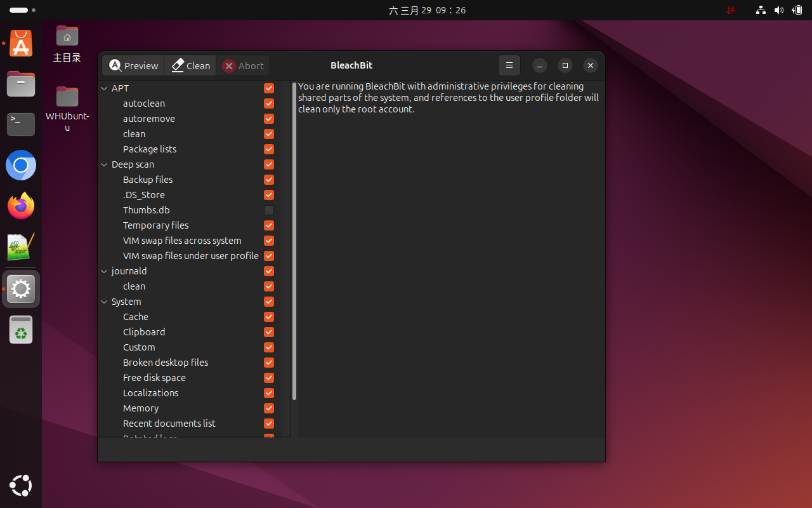Uncheck the Localizations checkbox

[x=269, y=393]
